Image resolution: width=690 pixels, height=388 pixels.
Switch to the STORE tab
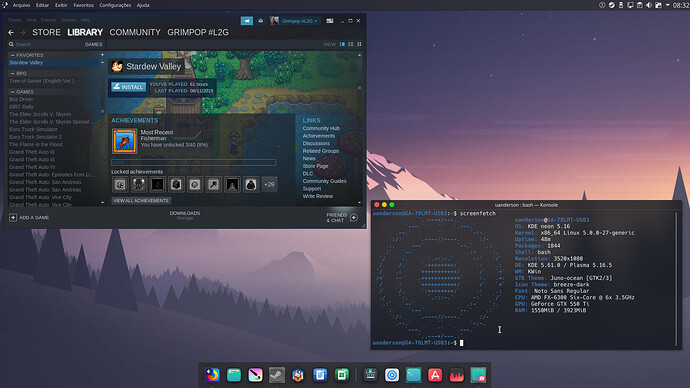pos(46,33)
